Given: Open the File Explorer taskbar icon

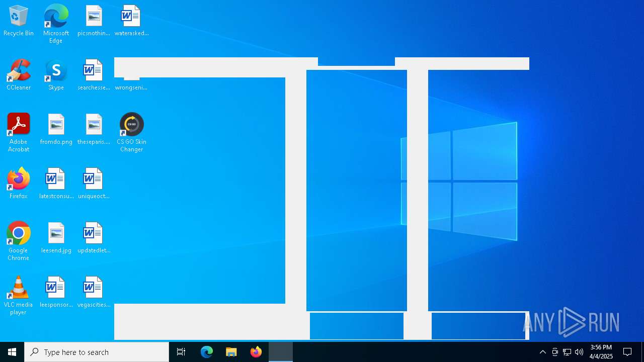Looking at the screenshot, I should pos(231,352).
